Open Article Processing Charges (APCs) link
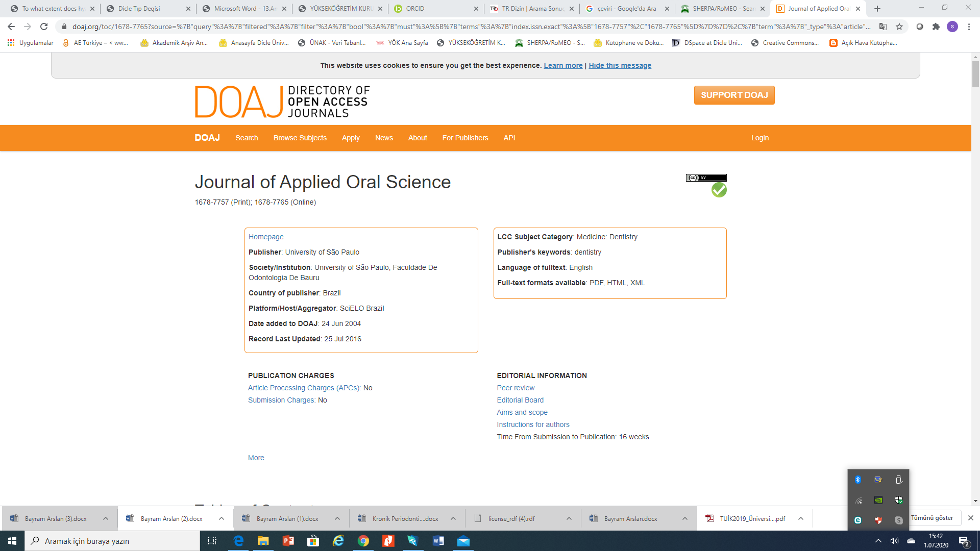The width and height of the screenshot is (980, 551). click(x=304, y=388)
